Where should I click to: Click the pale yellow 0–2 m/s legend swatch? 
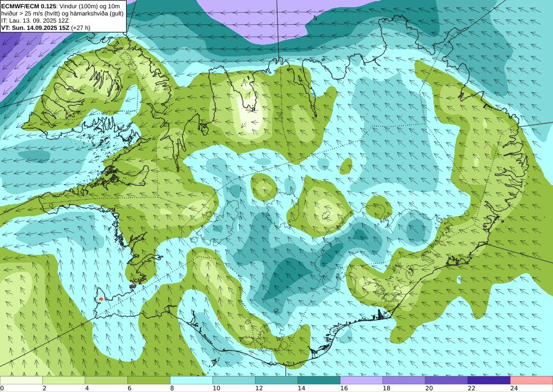[21, 380]
